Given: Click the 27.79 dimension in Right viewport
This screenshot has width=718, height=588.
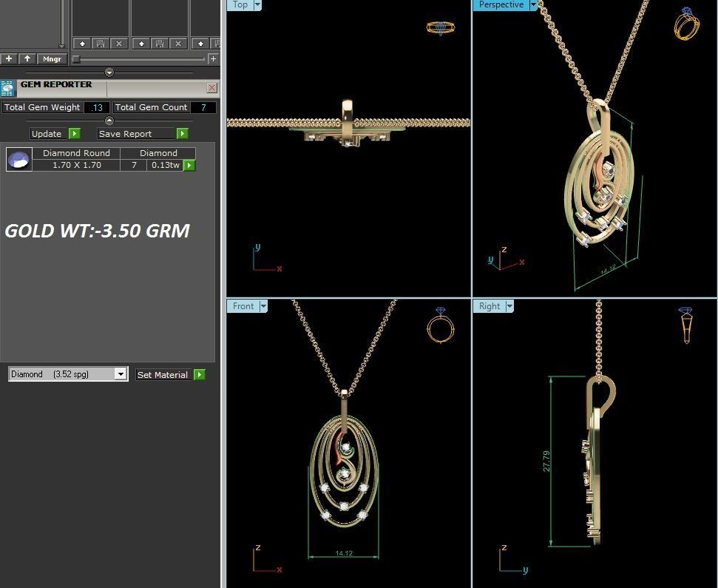Looking at the screenshot, I should pos(546,461).
